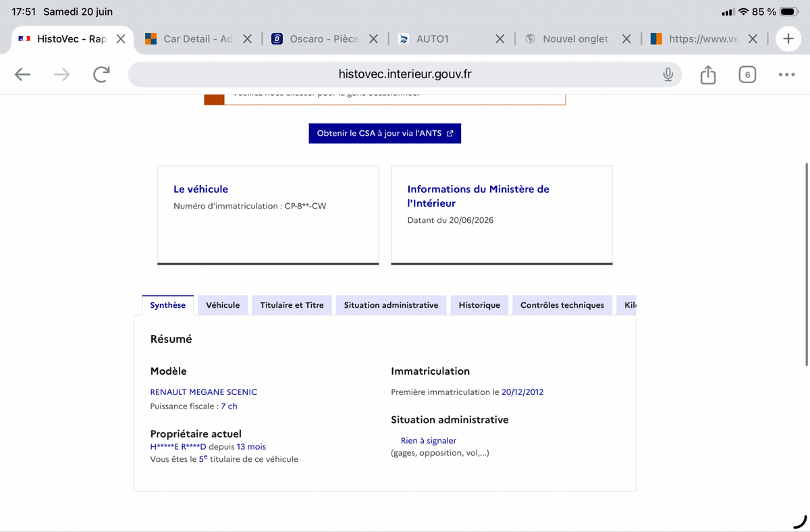Open the three-dots browser menu
The height and width of the screenshot is (532, 810).
(x=786, y=74)
